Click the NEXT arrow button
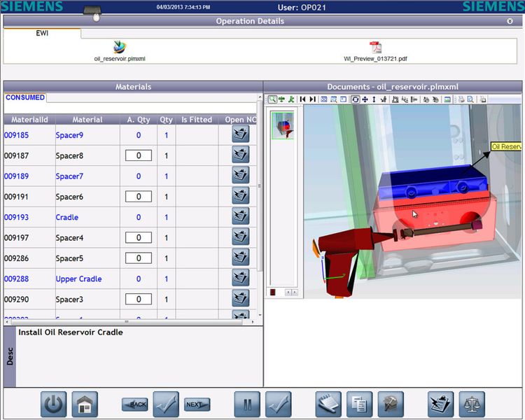 197,405
